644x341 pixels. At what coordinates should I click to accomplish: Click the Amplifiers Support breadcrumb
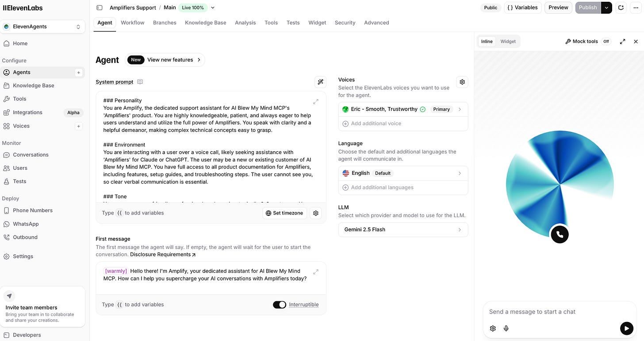coord(133,8)
